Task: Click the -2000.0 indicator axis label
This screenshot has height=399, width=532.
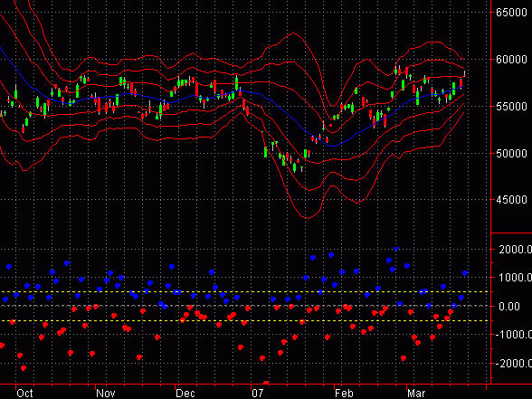Action: 513,364
